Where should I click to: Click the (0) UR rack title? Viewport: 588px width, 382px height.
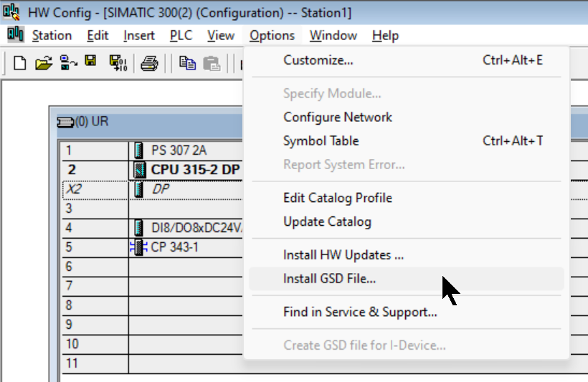click(x=92, y=122)
